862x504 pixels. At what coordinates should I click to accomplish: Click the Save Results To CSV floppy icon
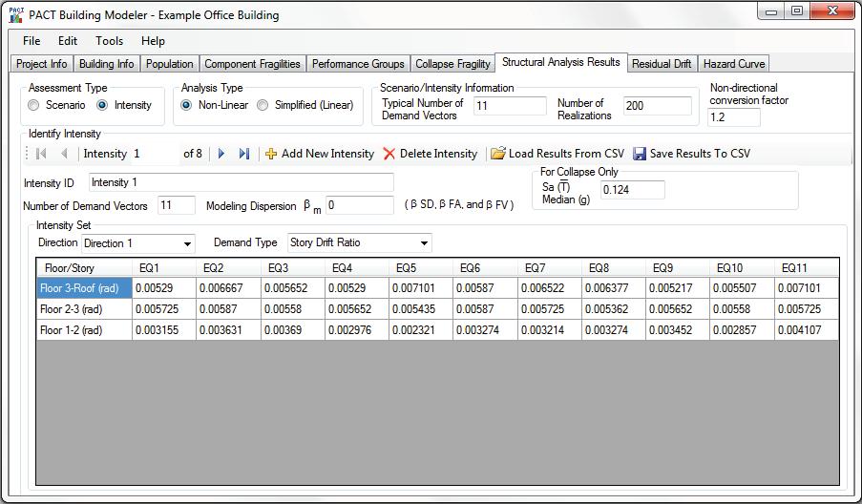click(640, 154)
